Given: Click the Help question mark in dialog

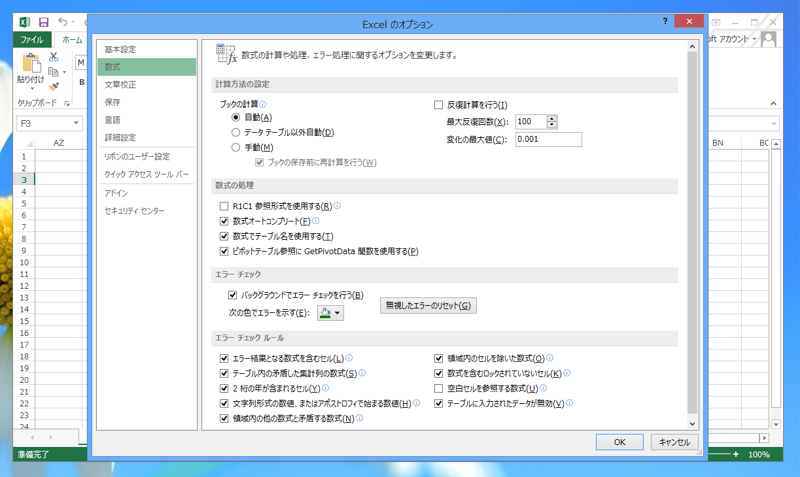Looking at the screenshot, I should click(665, 21).
